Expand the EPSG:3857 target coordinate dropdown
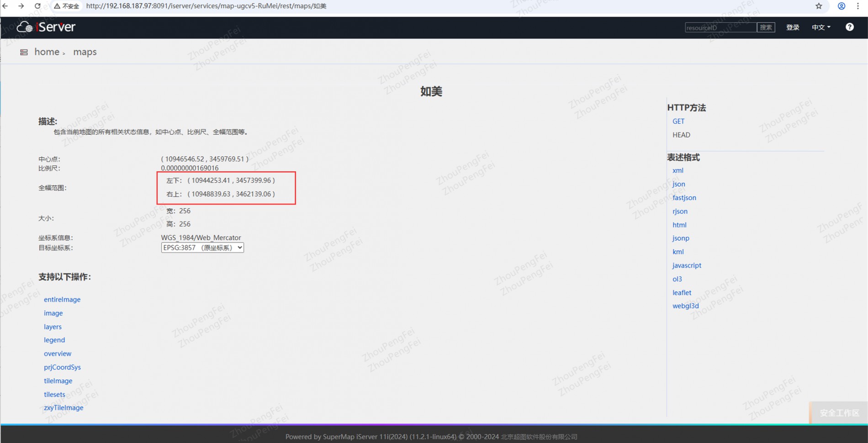 pos(202,248)
